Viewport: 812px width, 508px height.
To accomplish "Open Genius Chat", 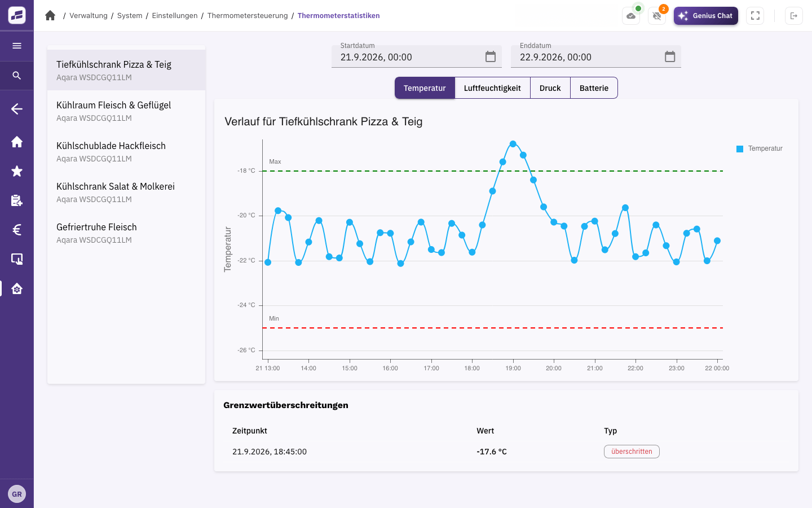I will (x=706, y=16).
